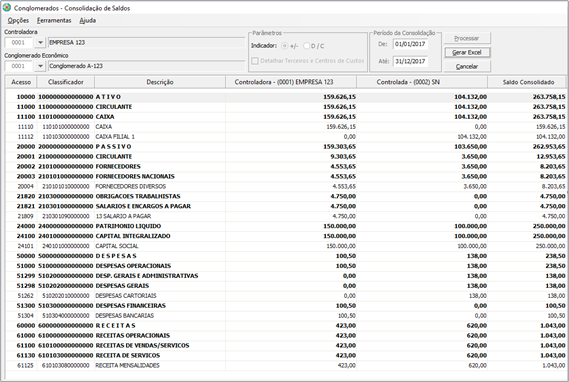Select the CAIXA FILIAL 1 row
The image size is (569, 382).
click(x=286, y=137)
